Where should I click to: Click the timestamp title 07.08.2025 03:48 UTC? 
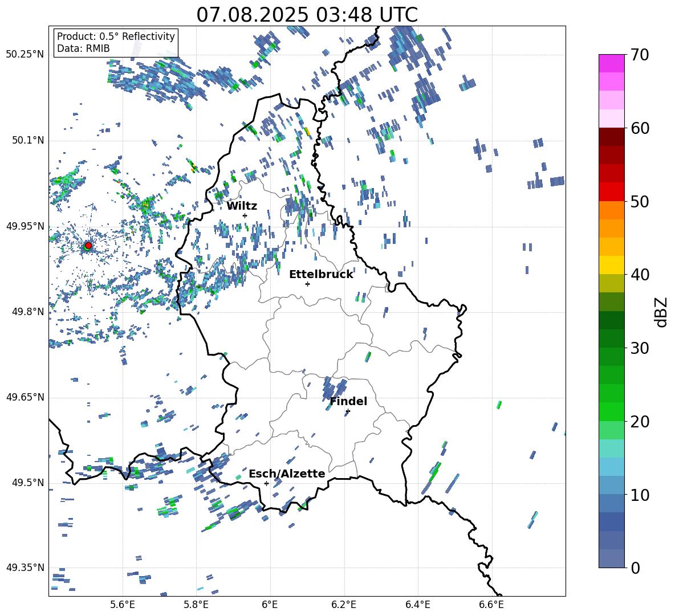pos(307,15)
